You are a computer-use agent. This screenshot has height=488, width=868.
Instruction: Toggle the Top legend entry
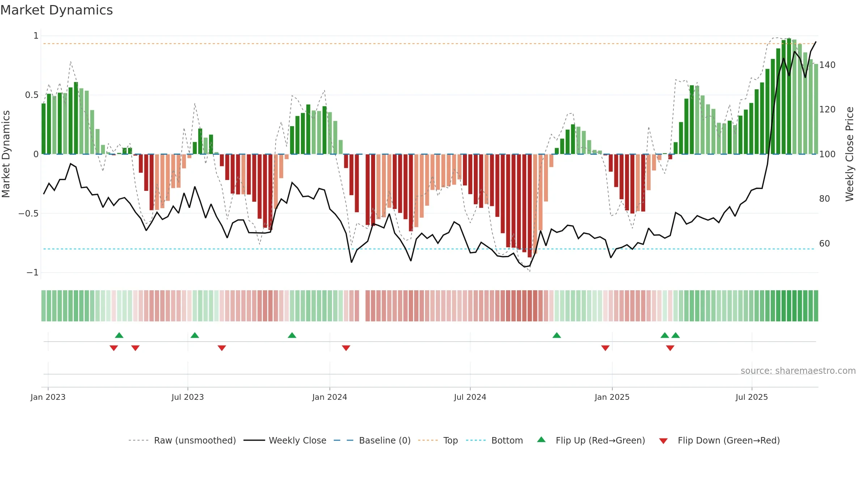(438, 440)
